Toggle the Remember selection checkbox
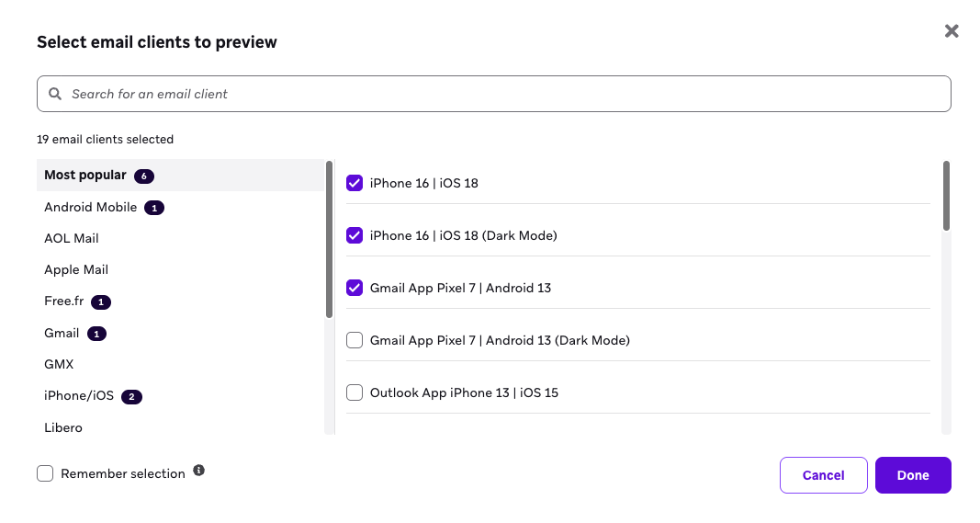 coord(45,473)
